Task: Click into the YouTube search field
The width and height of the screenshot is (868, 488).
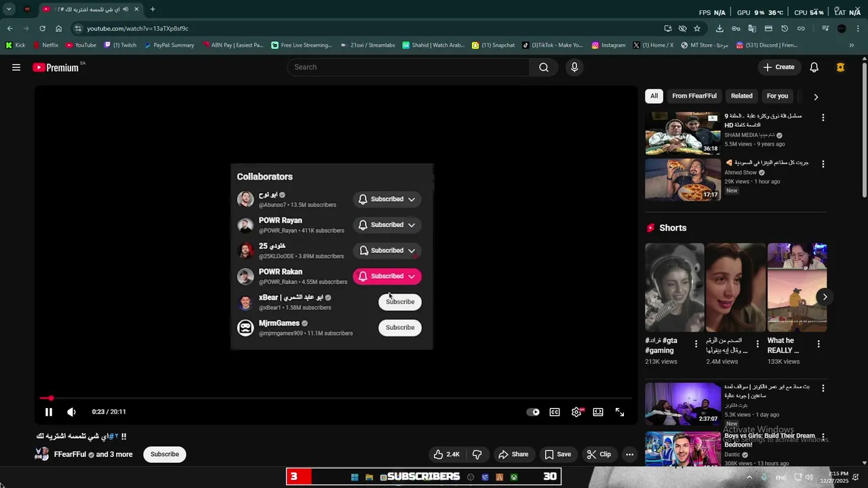Action: coord(409,67)
